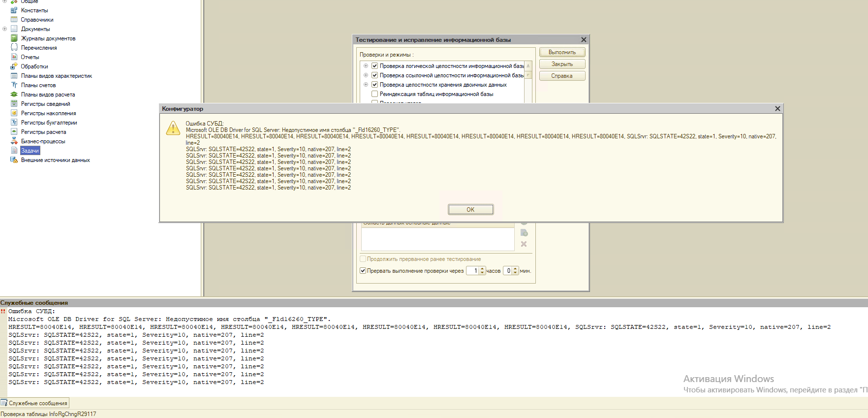868x418 pixels.
Task: Click the Справочники catalog icon
Action: click(x=14, y=20)
